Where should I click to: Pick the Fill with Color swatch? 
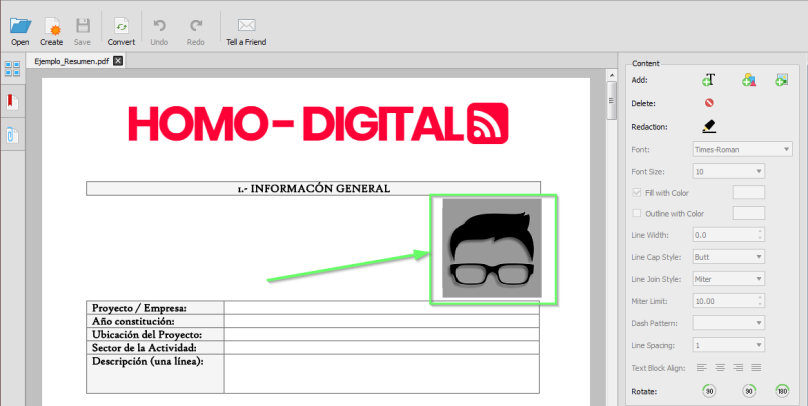click(x=749, y=193)
